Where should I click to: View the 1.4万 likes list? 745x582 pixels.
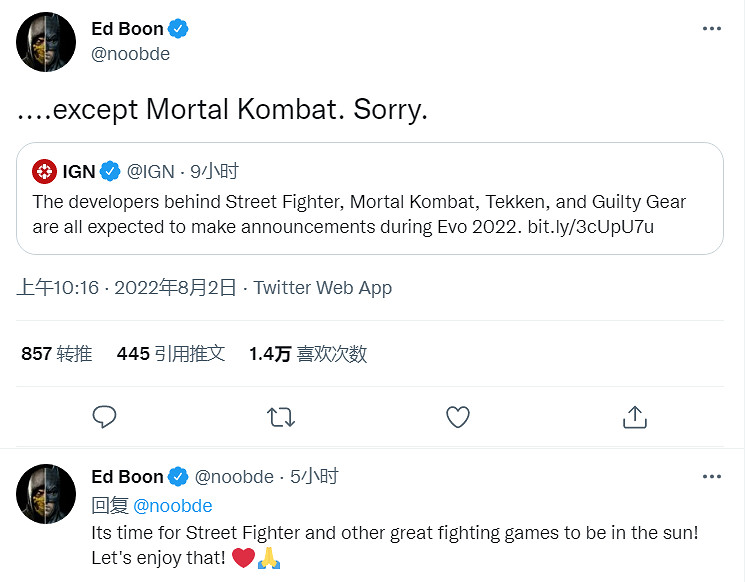[x=308, y=353]
